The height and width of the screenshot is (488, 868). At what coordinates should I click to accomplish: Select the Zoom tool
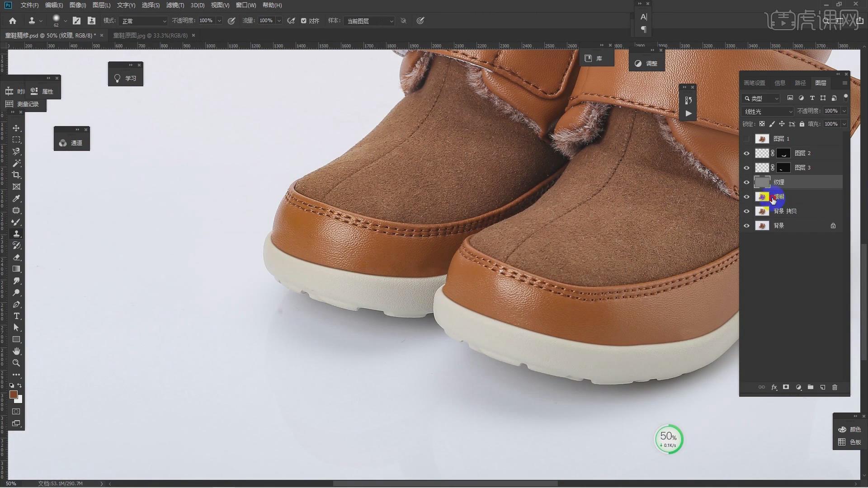click(x=16, y=363)
